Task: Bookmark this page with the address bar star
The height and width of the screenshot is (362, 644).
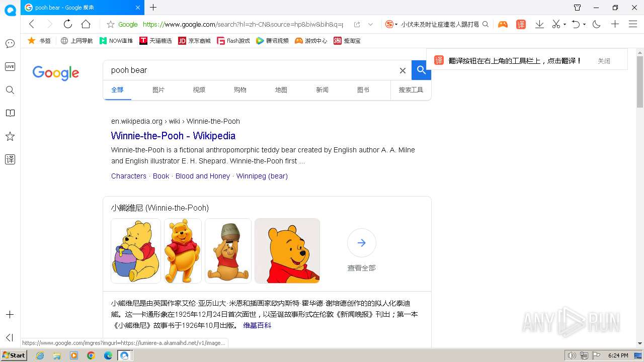Action: (x=110, y=24)
